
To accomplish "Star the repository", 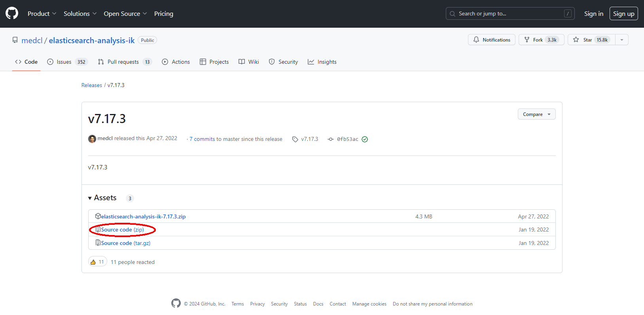I will pyautogui.click(x=591, y=40).
